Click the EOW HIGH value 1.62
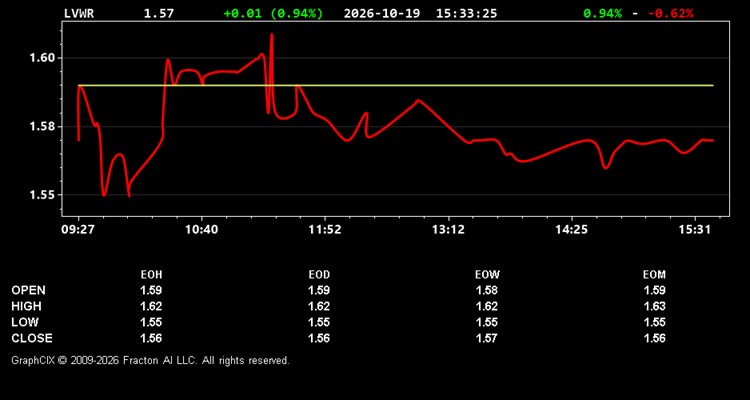This screenshot has height=400, width=750. [x=487, y=306]
